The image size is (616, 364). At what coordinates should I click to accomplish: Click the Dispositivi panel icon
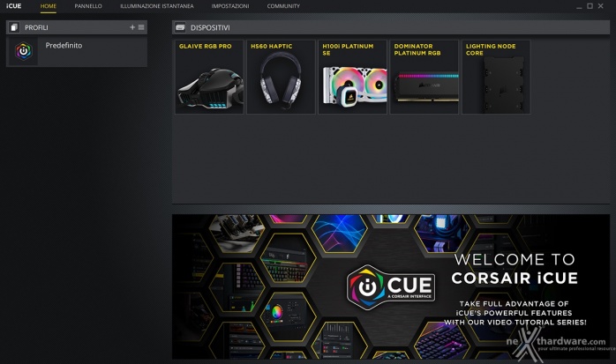click(180, 27)
